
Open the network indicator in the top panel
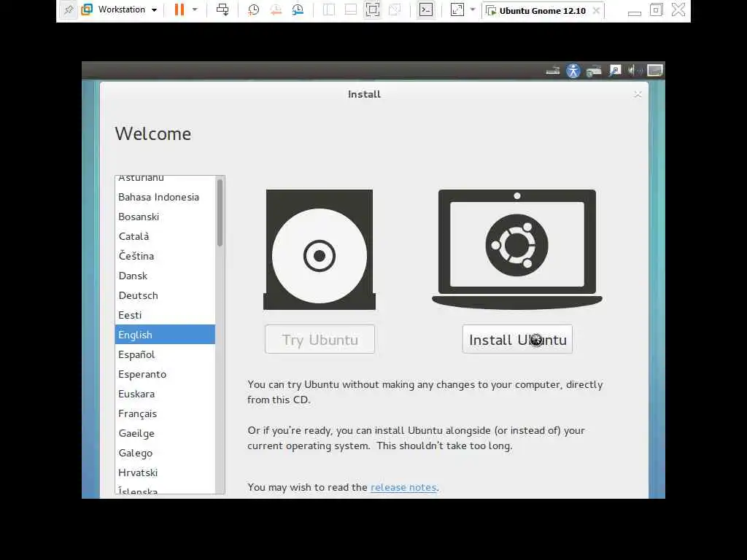point(594,71)
